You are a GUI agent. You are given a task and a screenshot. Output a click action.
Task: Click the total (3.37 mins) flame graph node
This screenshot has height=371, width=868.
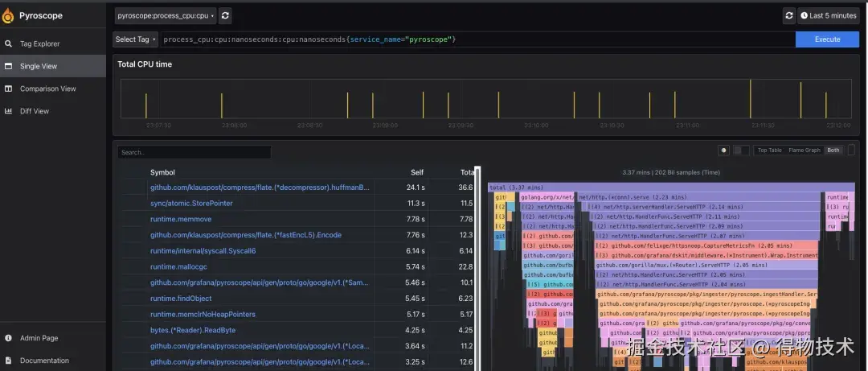point(671,188)
